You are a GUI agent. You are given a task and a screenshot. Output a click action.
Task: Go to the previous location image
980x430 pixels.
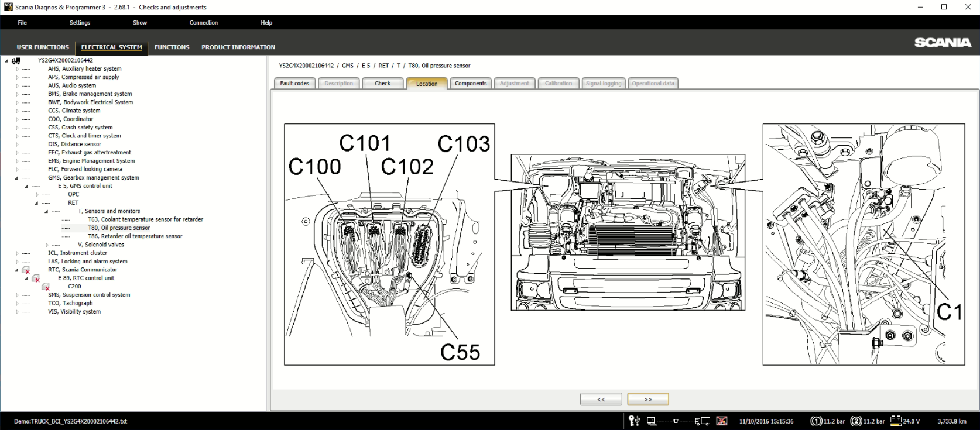click(x=601, y=400)
